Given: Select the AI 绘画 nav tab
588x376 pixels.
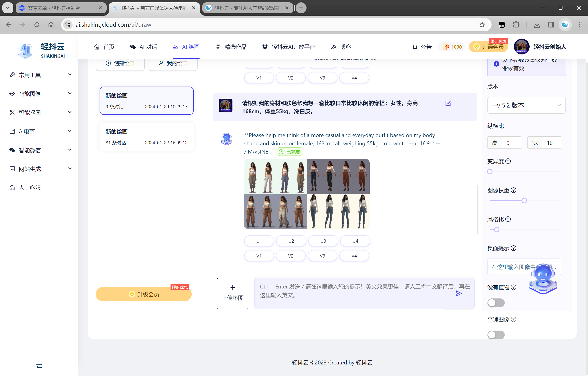Looking at the screenshot, I should [186, 47].
